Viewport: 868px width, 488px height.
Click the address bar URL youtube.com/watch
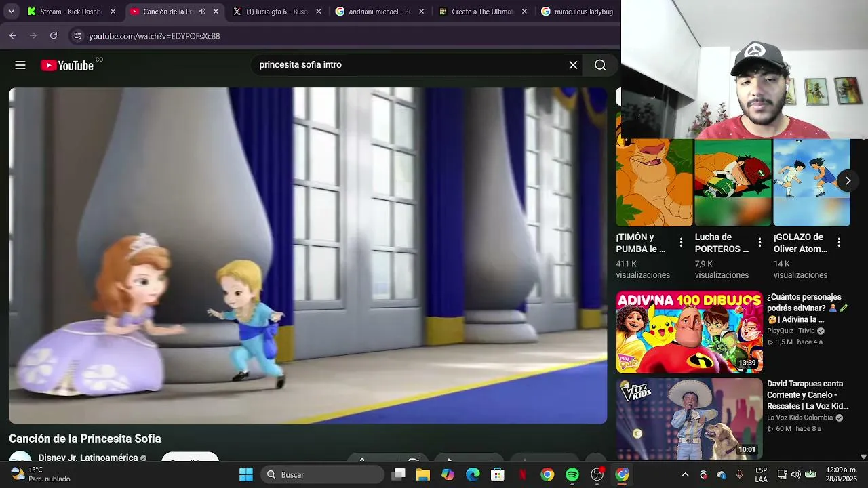pos(155,36)
